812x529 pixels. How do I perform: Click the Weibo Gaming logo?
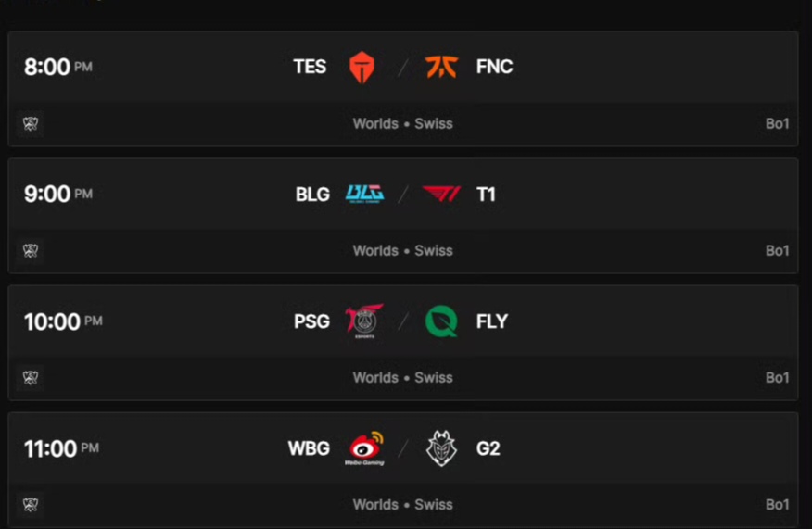coord(363,448)
